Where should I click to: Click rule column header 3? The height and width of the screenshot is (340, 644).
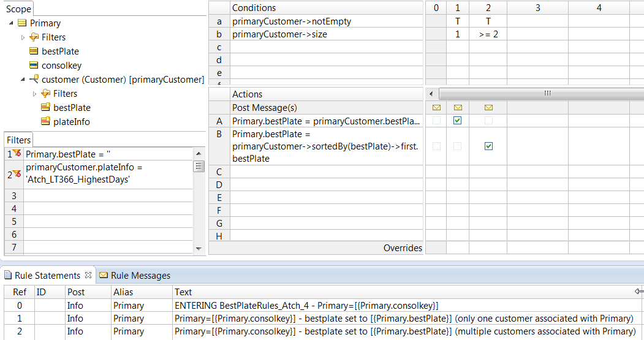[x=538, y=8]
